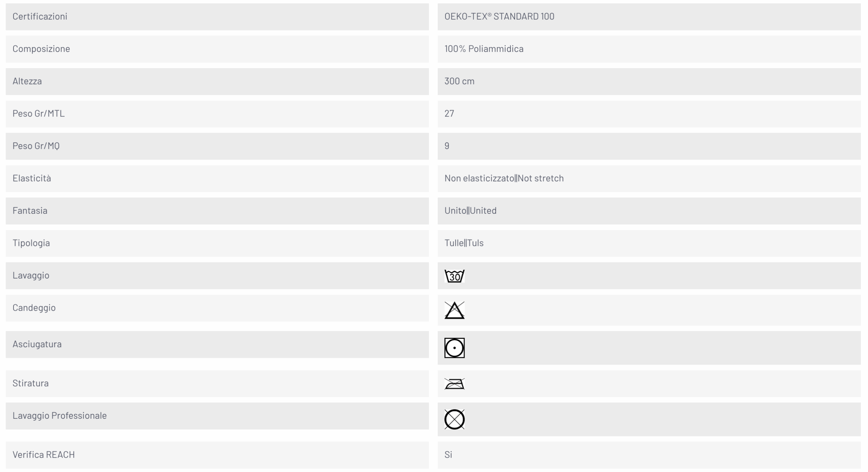Click the do-not-bleach triangle icon
The height and width of the screenshot is (472, 868).
454,310
